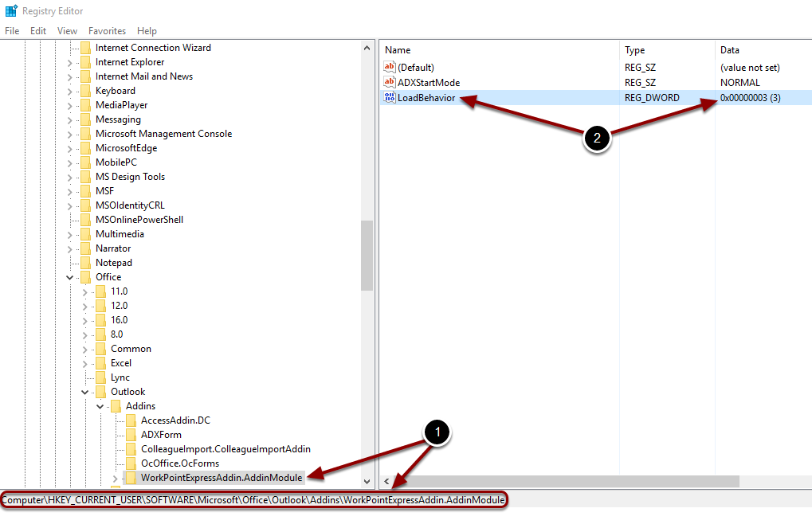
Task: Click the WorkPointExpressAddin.AddinModule folder icon
Action: tap(131, 478)
